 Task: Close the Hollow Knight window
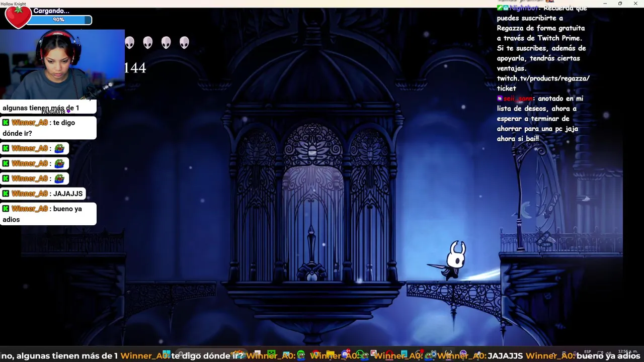coord(635,4)
